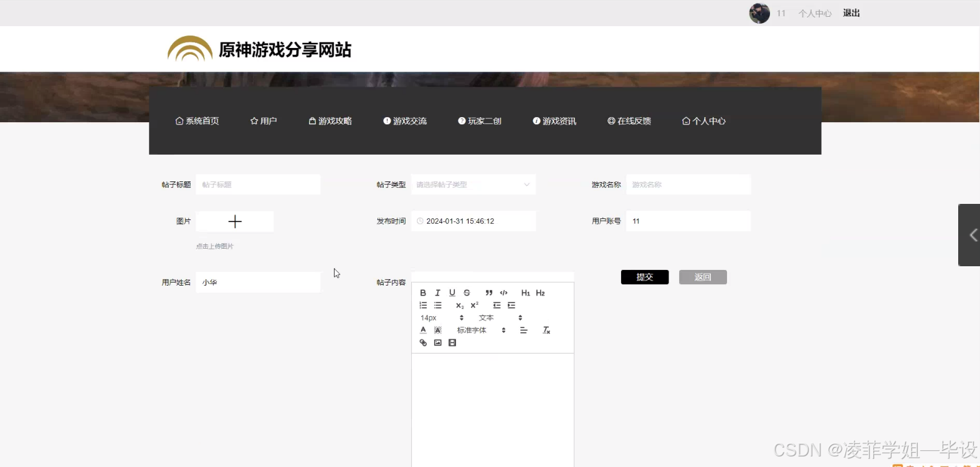The height and width of the screenshot is (467, 980).
Task: Go to 系统首页 in navigation
Action: coord(197,121)
